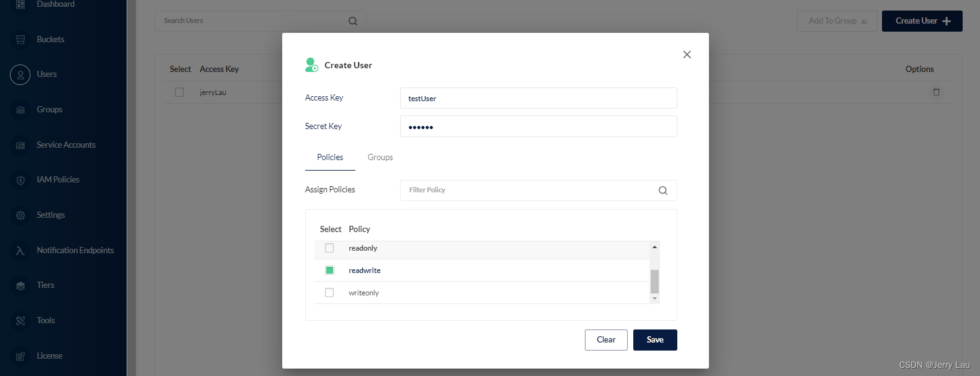Delete user jerryLau with trash icon

coord(937,92)
